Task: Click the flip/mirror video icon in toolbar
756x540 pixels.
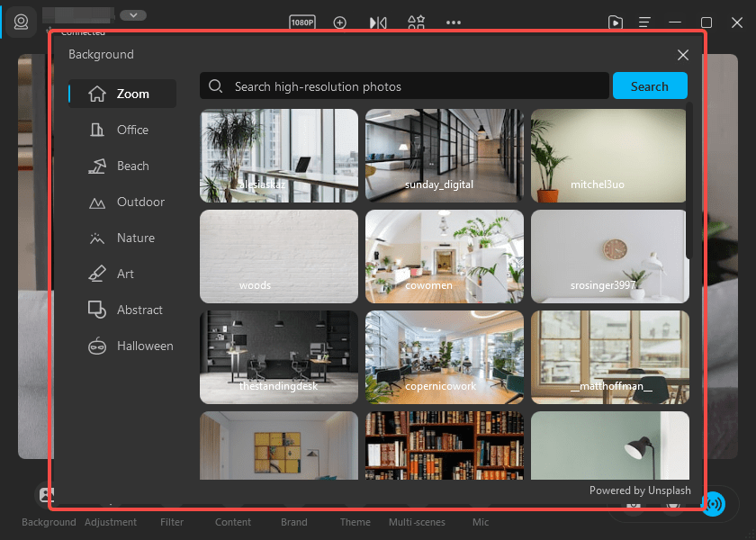Action: 377,22
